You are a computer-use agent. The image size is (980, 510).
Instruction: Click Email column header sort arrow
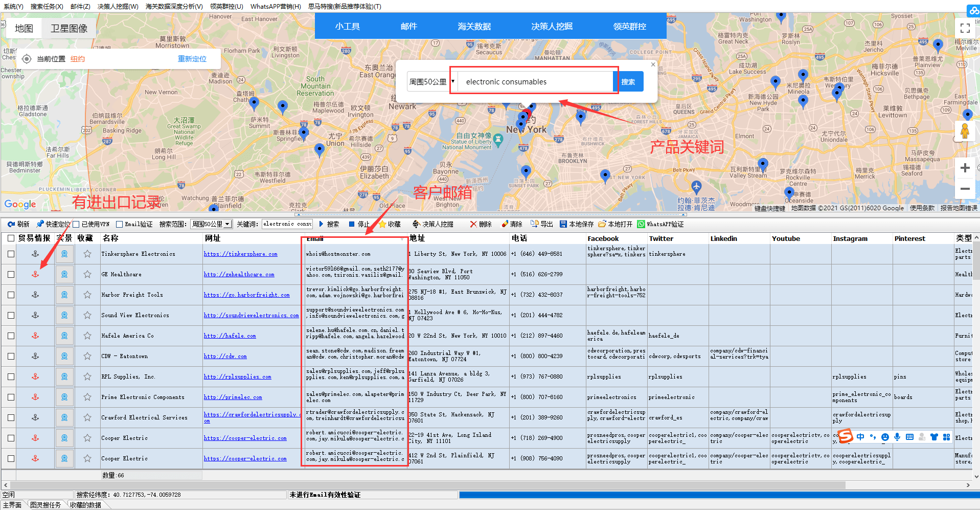coord(402,239)
